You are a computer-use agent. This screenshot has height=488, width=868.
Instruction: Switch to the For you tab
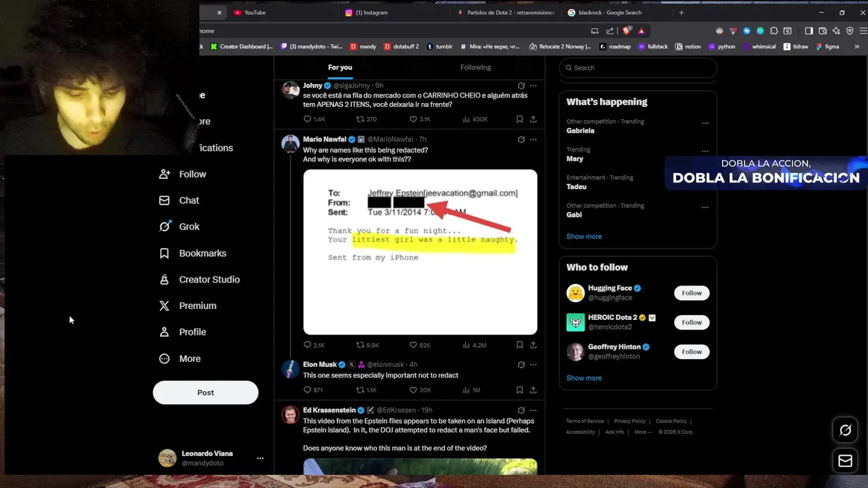pyautogui.click(x=340, y=67)
